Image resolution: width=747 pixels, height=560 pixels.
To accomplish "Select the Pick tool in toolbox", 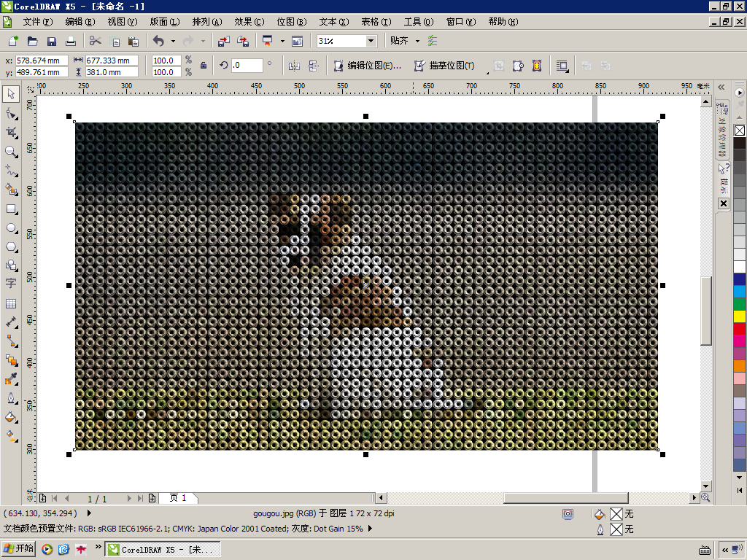I will point(11,94).
